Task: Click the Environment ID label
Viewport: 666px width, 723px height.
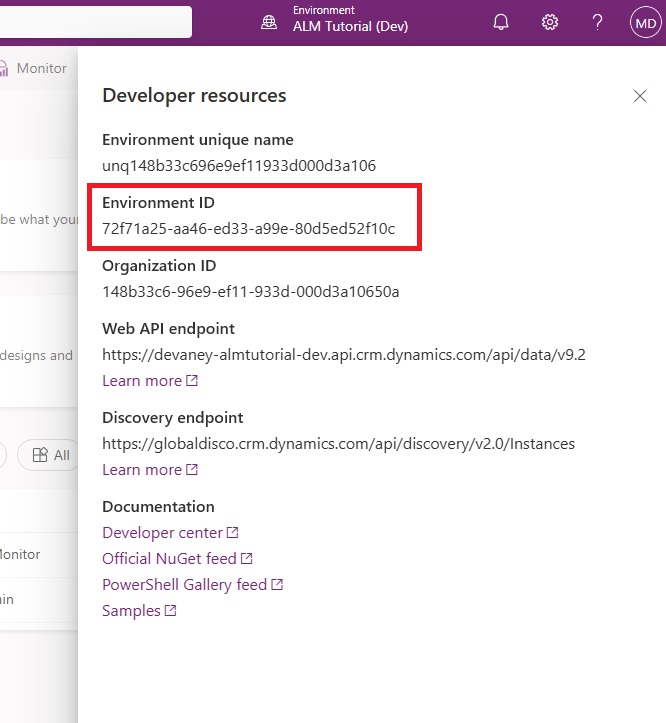Action: (158, 203)
